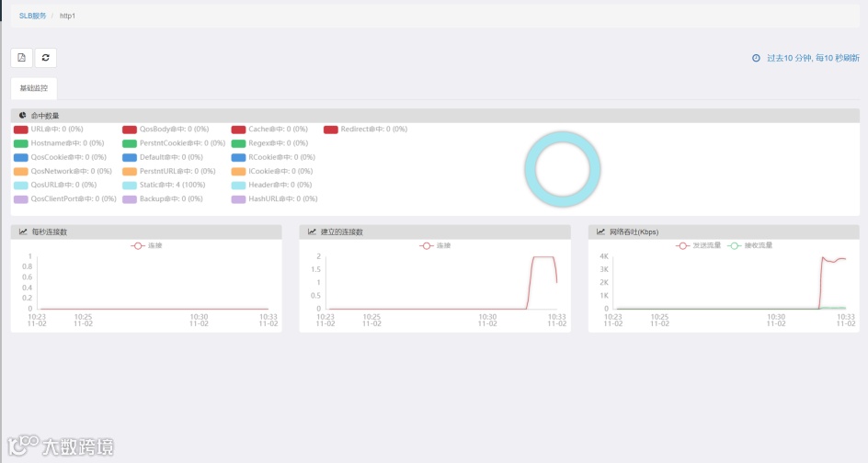Toggle the QosClientPort命中 legend swatch

point(21,199)
